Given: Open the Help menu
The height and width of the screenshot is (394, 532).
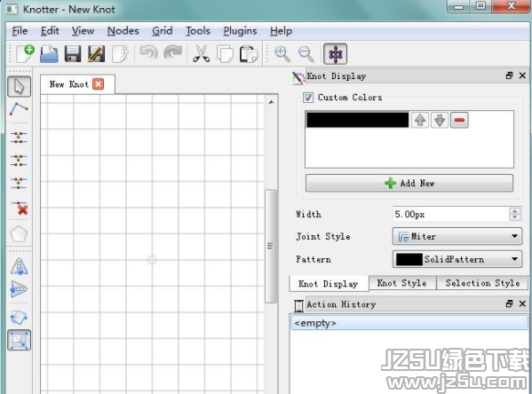Looking at the screenshot, I should tap(281, 31).
